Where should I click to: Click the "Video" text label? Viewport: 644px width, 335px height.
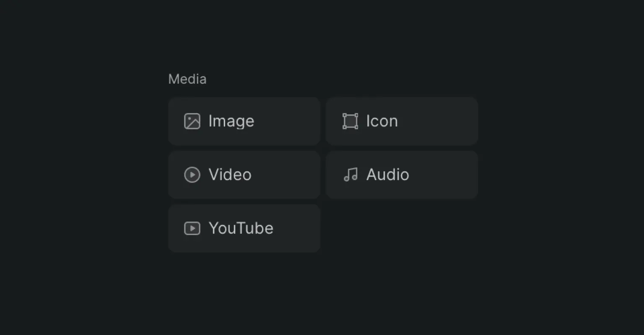230,175
